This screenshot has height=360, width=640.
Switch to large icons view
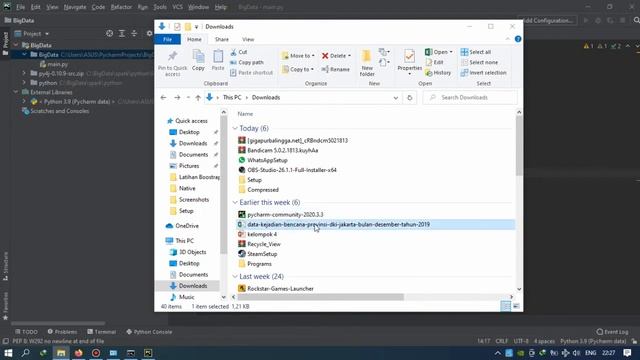516,306
